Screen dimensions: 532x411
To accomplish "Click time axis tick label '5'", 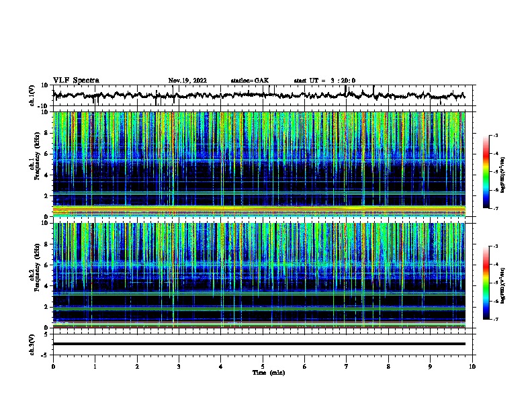I will [x=263, y=367].
